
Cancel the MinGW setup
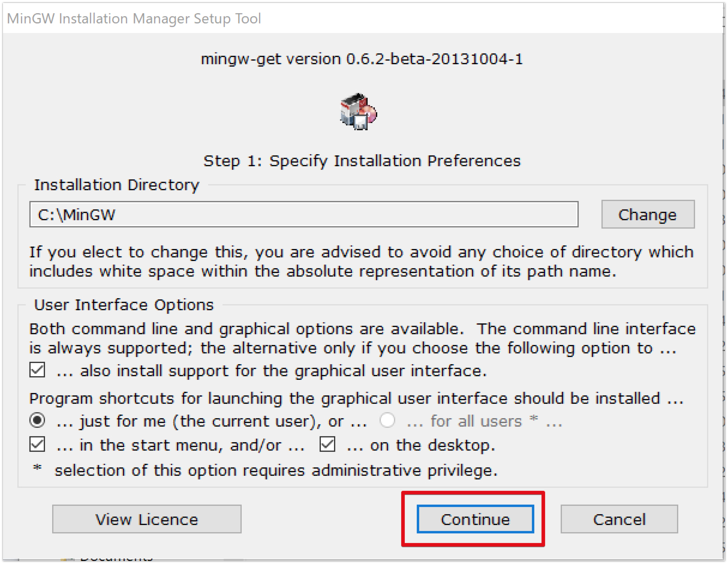pos(619,520)
